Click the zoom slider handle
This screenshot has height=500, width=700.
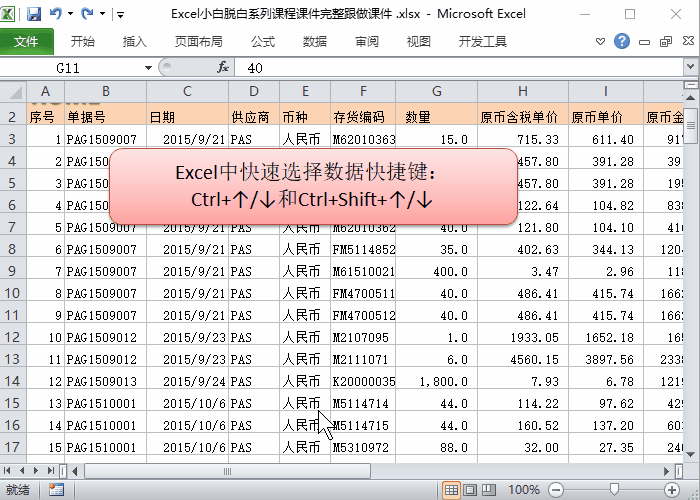pos(614,490)
